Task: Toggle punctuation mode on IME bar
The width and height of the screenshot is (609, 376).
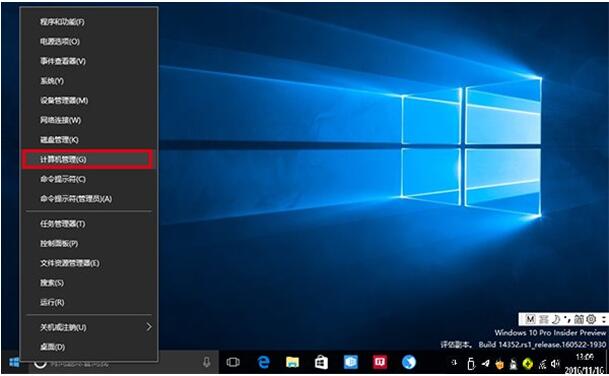Action: [567, 319]
